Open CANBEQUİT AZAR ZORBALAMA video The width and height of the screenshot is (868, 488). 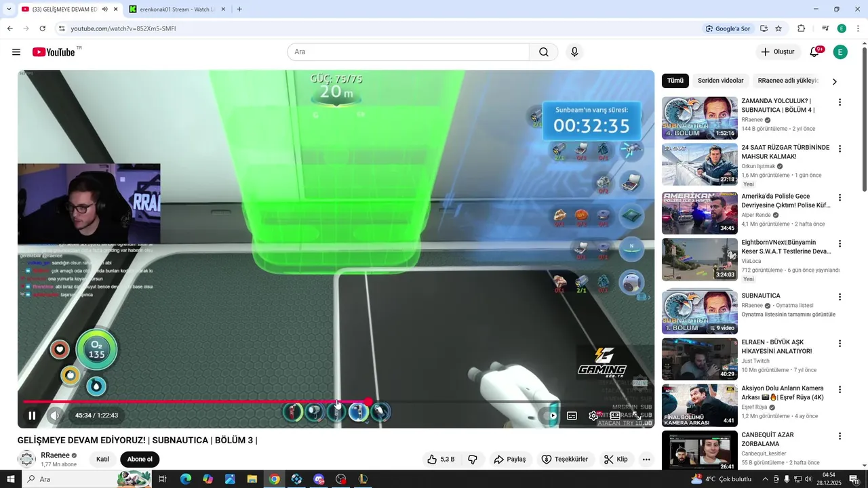click(x=699, y=451)
